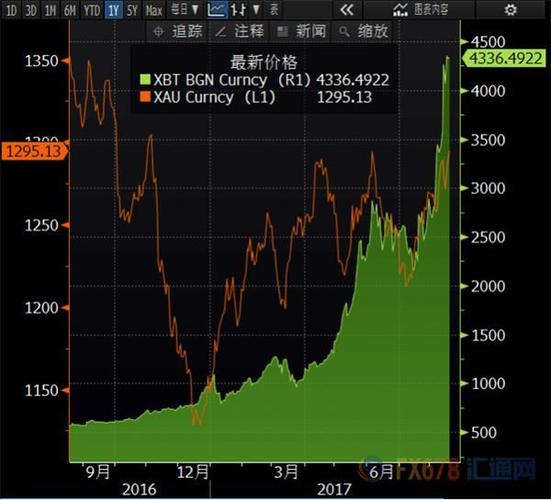Click the 1350 left axis label
The image size is (551, 500).
click(41, 61)
